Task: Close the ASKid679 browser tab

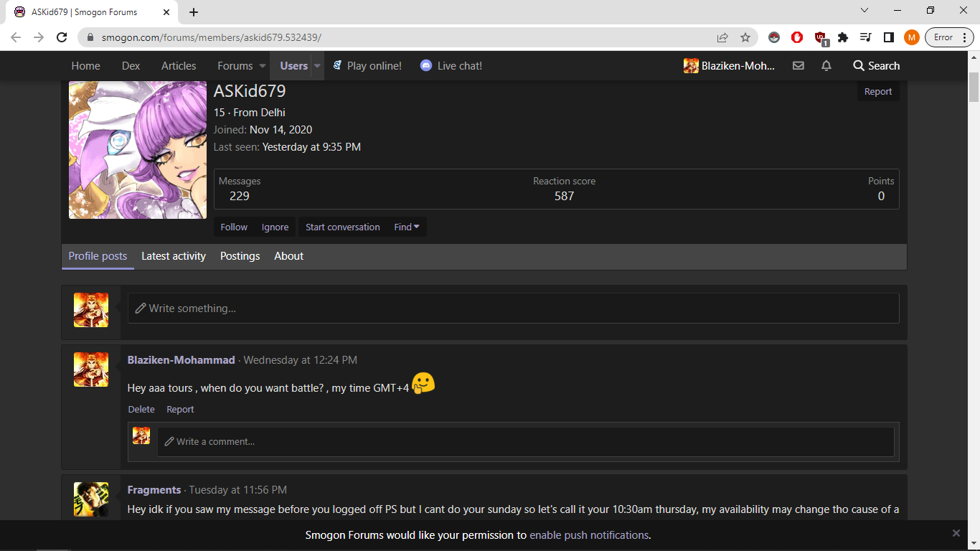Action: [x=166, y=12]
